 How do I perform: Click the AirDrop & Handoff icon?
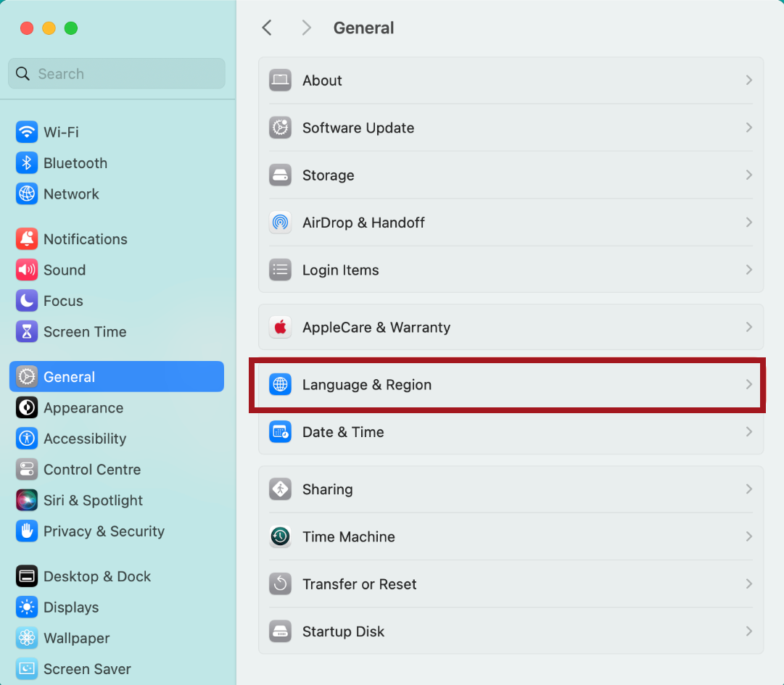280,223
